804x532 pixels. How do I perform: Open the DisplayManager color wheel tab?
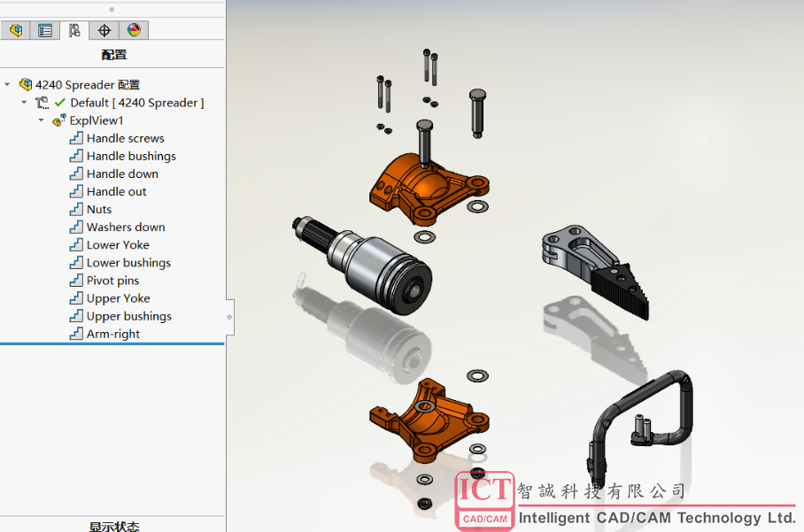click(x=134, y=30)
